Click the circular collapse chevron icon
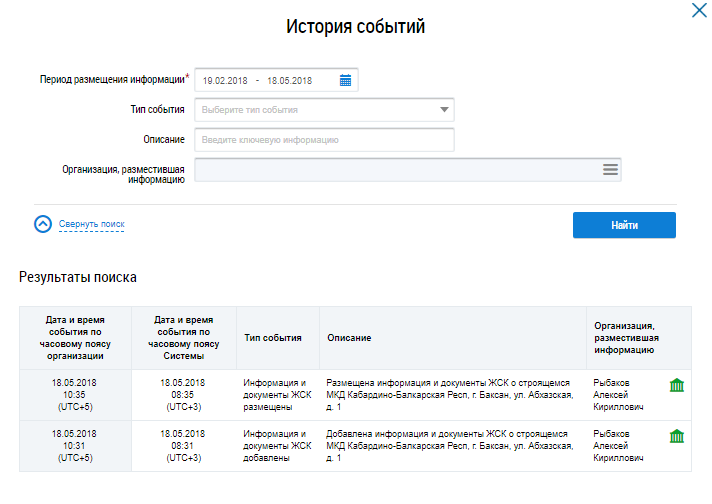 43,224
